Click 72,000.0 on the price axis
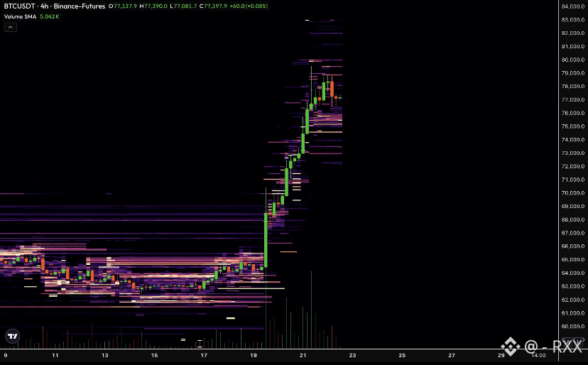This screenshot has height=365, width=588. pyautogui.click(x=572, y=166)
